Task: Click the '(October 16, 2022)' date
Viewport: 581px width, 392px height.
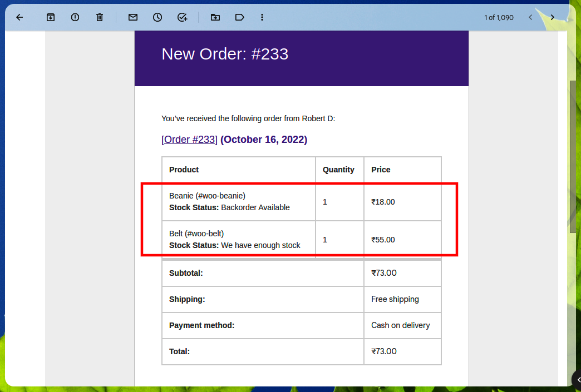Action: (264, 140)
